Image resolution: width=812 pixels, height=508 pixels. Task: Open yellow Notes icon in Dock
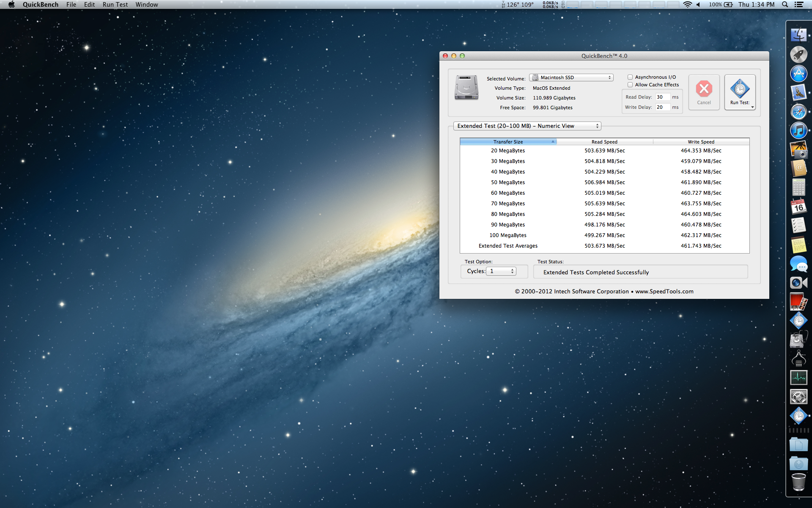(798, 245)
